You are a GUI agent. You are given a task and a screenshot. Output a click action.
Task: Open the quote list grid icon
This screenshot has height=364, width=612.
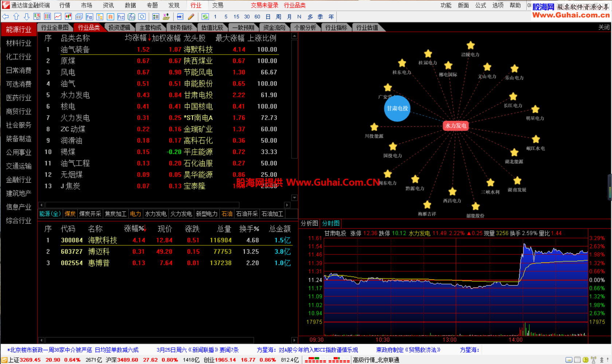(x=47, y=17)
